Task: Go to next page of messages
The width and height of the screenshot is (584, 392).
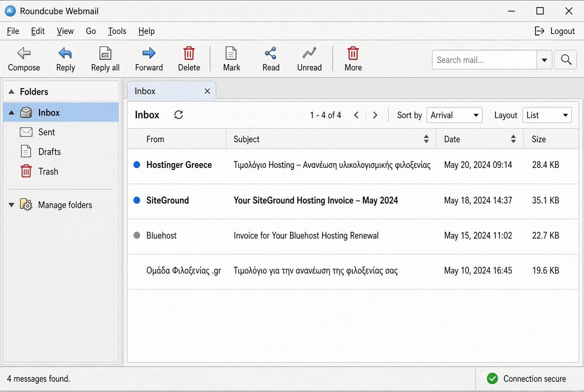Action: 375,115
